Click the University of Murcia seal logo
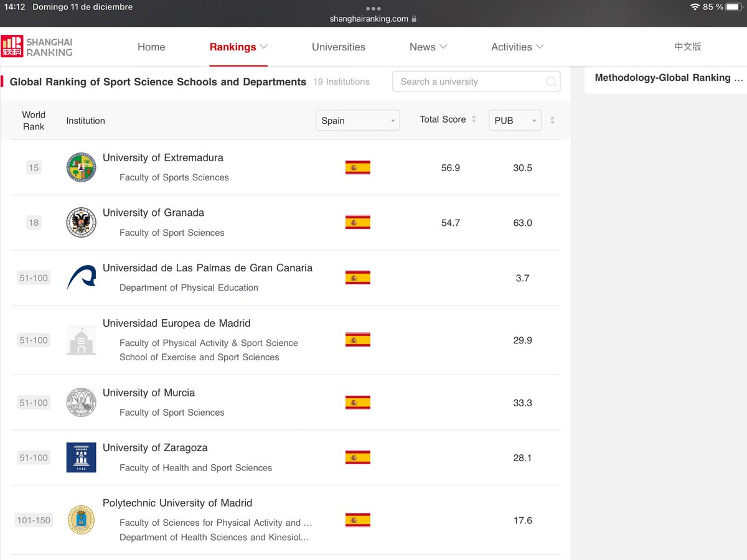Screen dimensions: 747x560 coord(81,403)
